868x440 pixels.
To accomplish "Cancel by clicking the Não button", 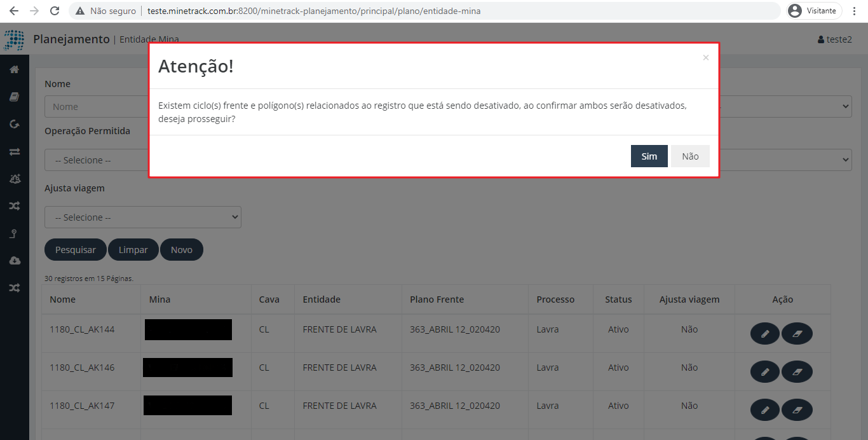I will [690, 156].
